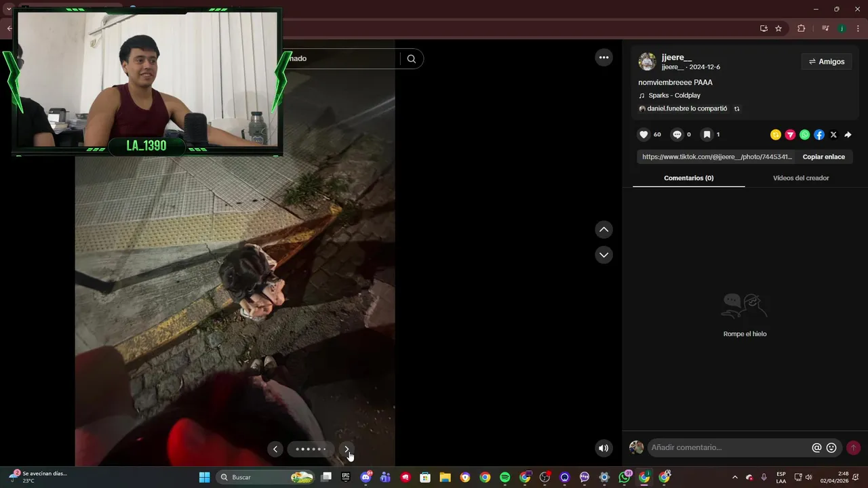Bookmark this page with the Chrome star

[x=778, y=28]
